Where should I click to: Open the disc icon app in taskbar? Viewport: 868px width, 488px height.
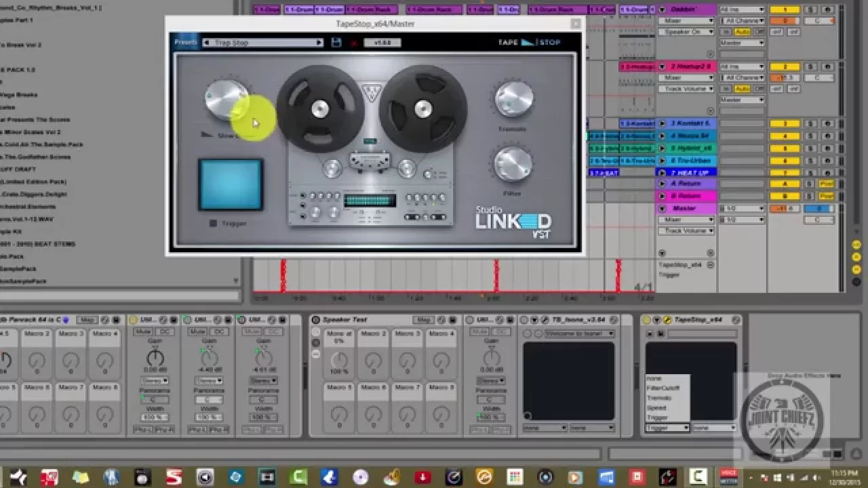(360, 477)
